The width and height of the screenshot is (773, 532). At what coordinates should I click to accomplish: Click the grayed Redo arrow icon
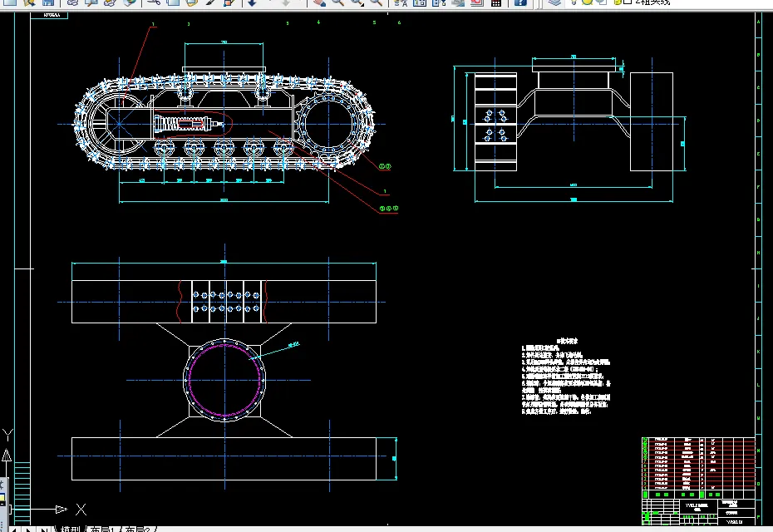[285, 2]
